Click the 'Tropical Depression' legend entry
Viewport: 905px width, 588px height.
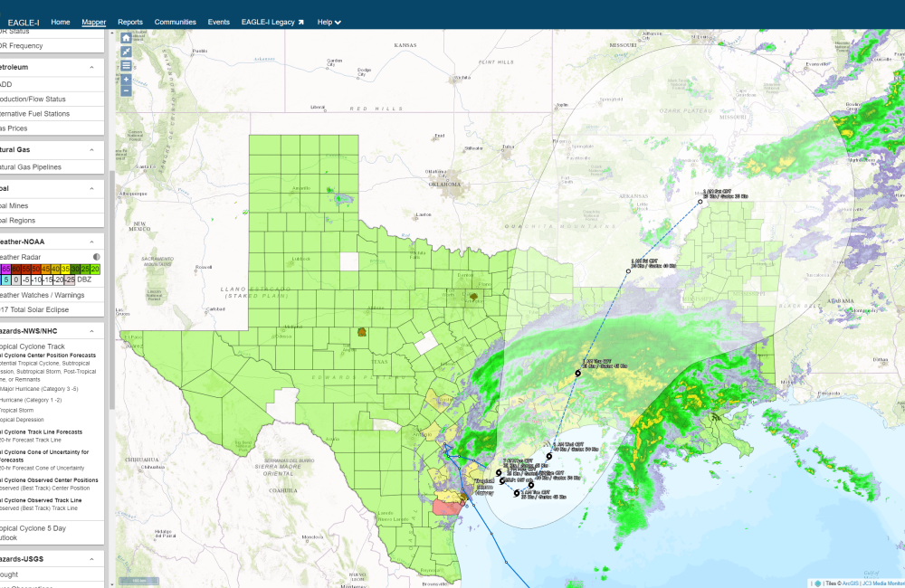(x=22, y=420)
